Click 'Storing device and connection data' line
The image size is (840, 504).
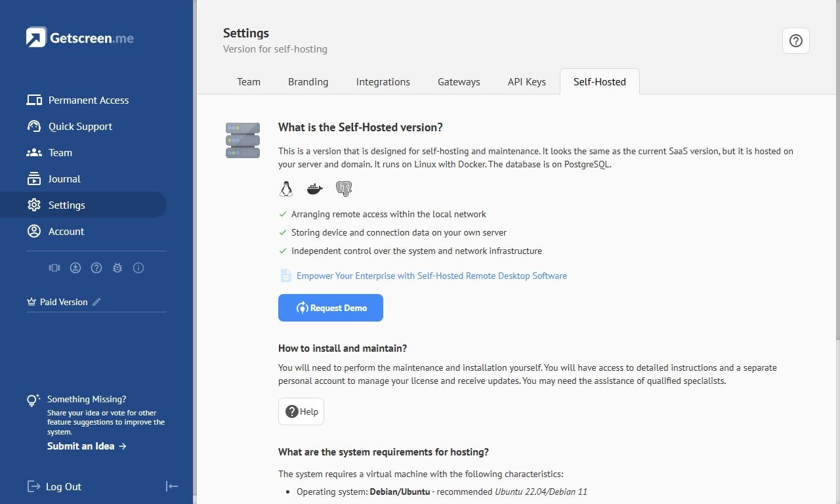pos(399,232)
